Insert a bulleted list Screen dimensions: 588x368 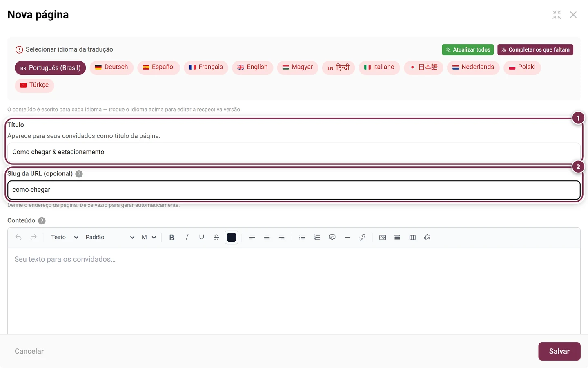[302, 237]
